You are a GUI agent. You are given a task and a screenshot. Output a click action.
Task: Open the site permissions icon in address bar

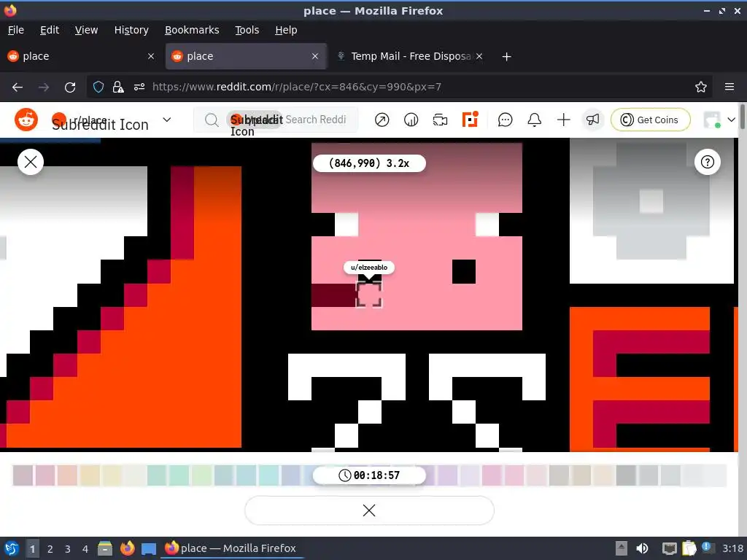[x=139, y=87]
